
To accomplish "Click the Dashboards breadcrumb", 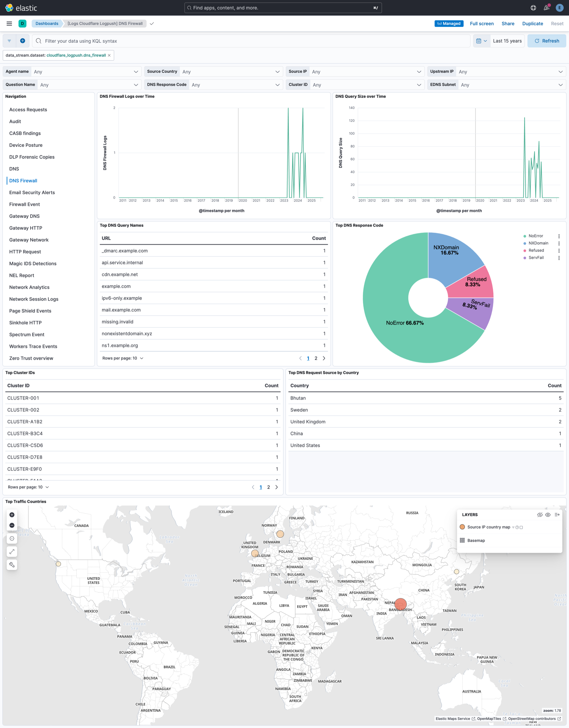I will 47,24.
